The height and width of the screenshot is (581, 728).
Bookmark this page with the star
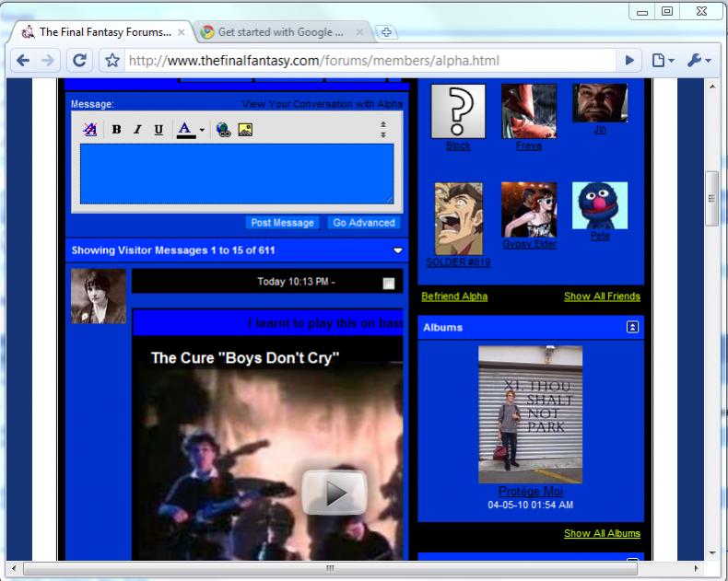pyautogui.click(x=112, y=61)
